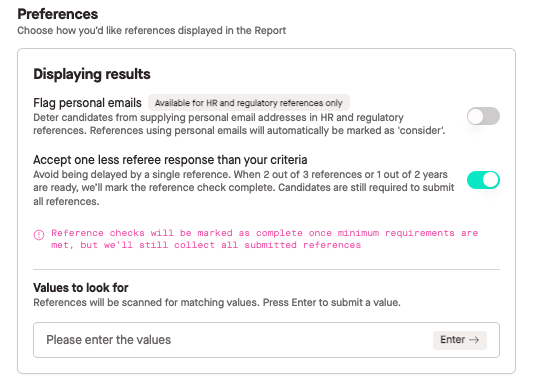This screenshot has width=541, height=385.
Task: Click 'References will be scanned' helper text
Action: 217,303
